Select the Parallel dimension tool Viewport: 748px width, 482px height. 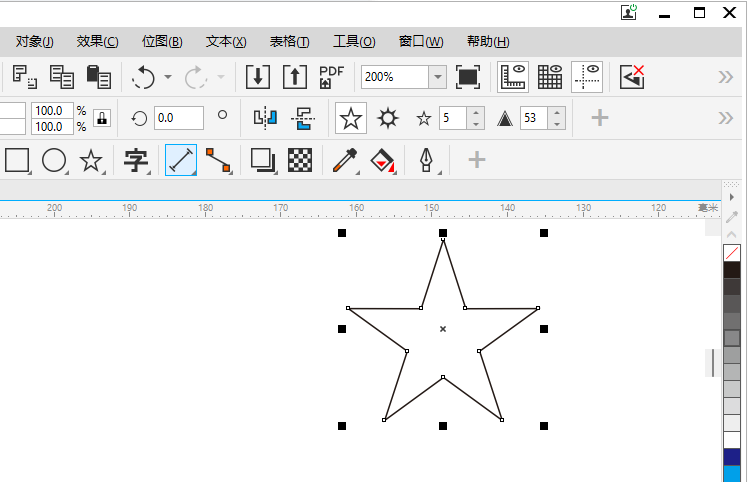coord(181,160)
